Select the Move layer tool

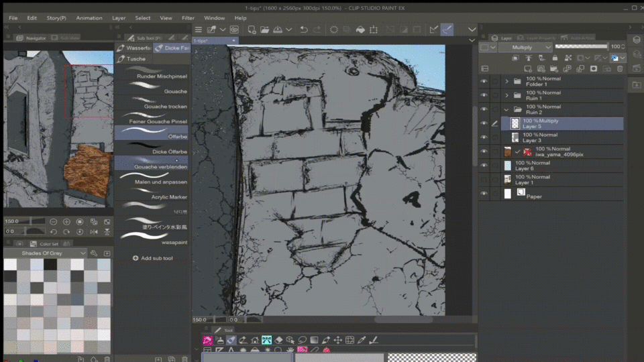click(x=338, y=341)
